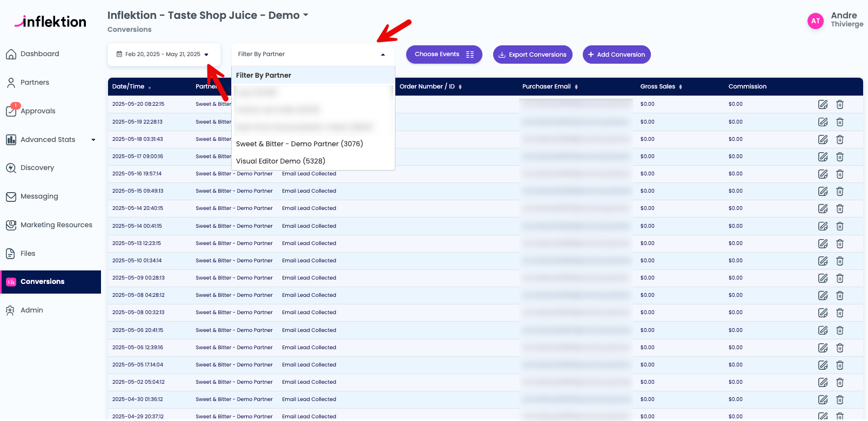Viewport: 868px width, 421px height.
Task: Click the Conversions page subtitle
Action: (x=129, y=30)
